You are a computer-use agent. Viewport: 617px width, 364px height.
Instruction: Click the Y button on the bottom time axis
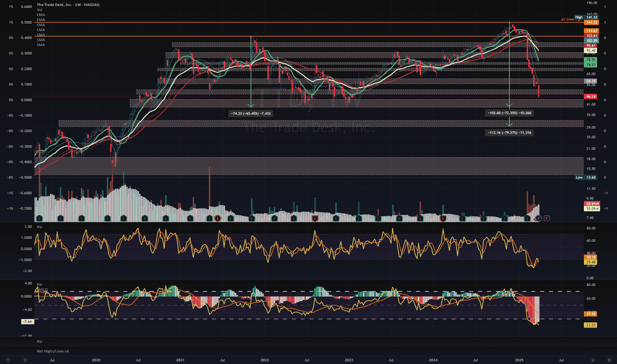7,360
